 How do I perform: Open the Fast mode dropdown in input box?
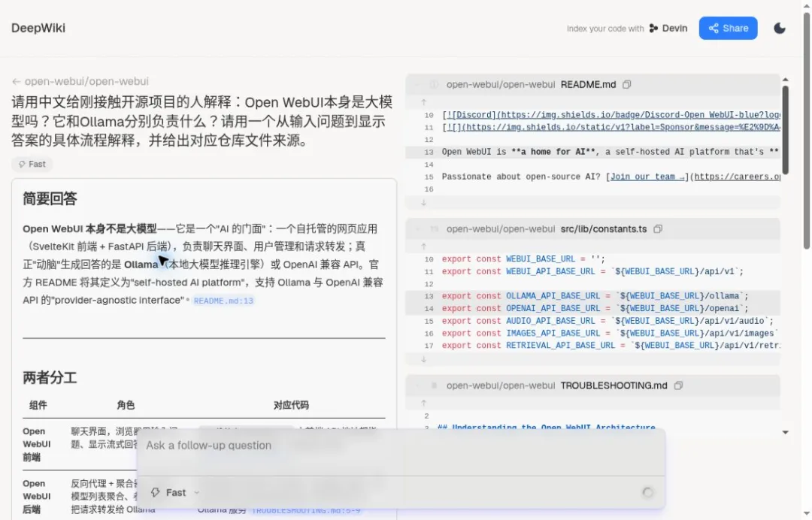175,493
